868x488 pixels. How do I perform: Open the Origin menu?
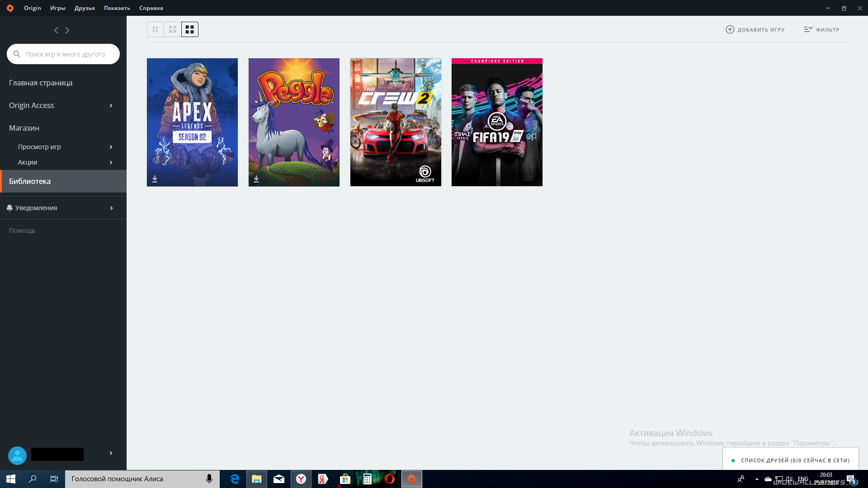pos(33,8)
